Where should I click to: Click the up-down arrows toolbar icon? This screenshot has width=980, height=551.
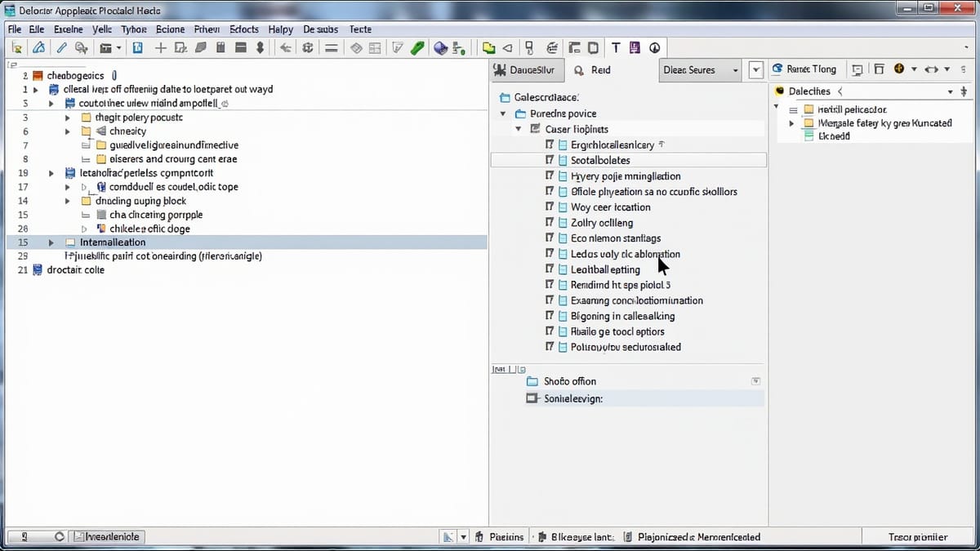(x=260, y=48)
